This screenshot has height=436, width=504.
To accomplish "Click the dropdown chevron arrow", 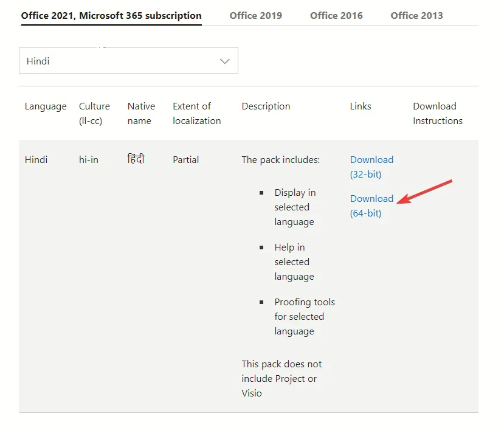I will coord(225,61).
